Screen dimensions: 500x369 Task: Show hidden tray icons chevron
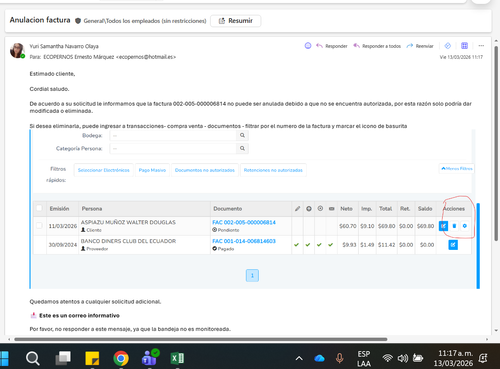pos(299,359)
